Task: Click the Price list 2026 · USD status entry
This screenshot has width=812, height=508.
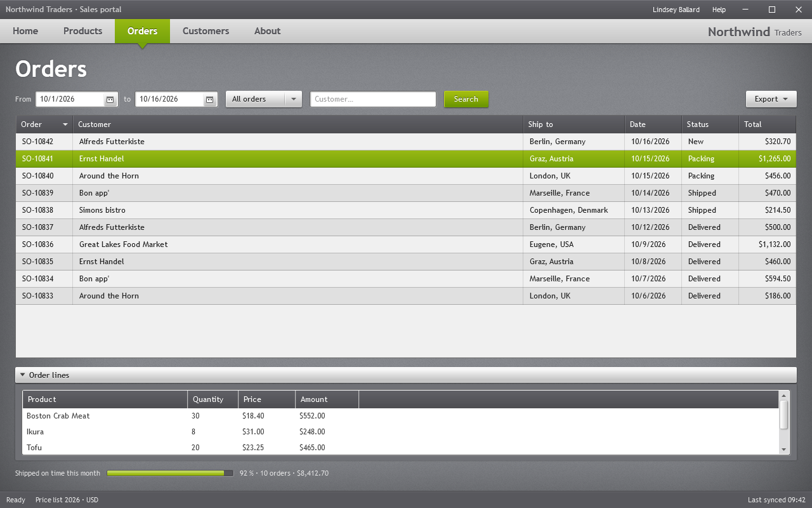Action: point(67,500)
